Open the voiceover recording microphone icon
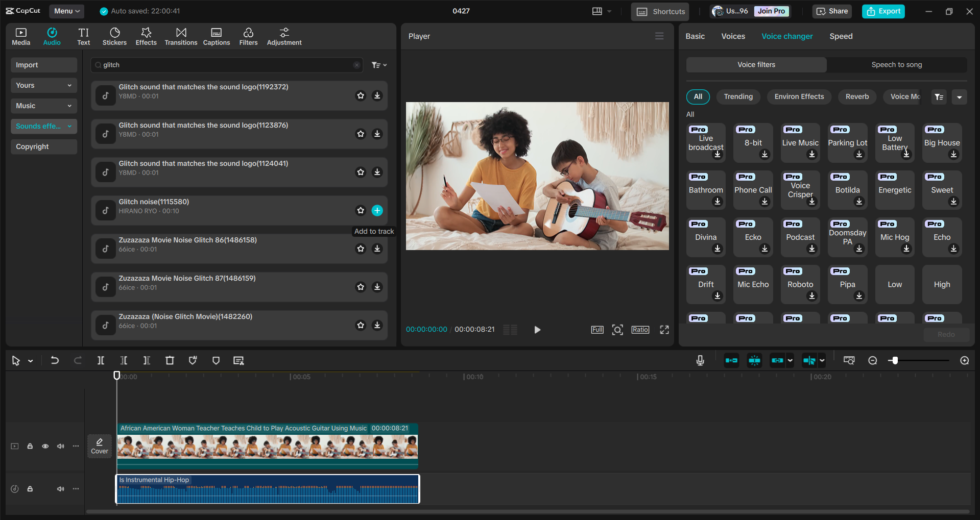This screenshot has height=520, width=980. click(x=700, y=360)
